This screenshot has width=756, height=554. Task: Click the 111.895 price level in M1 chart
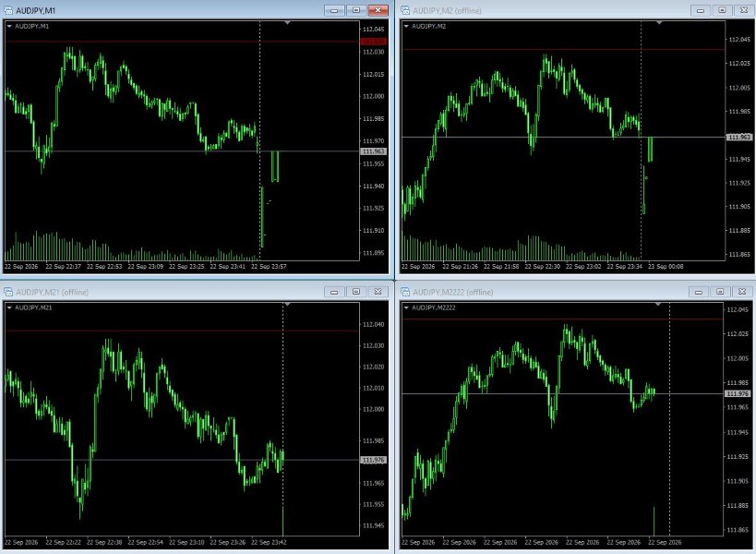(x=374, y=253)
